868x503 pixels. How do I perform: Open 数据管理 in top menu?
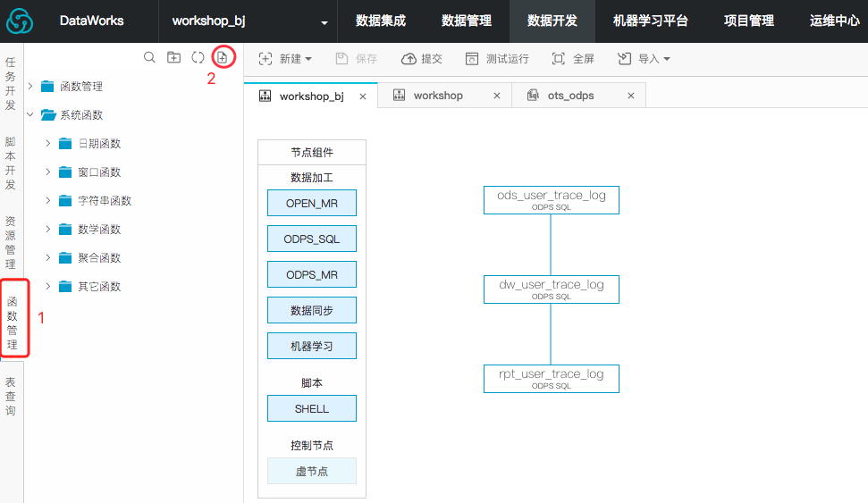pos(466,21)
